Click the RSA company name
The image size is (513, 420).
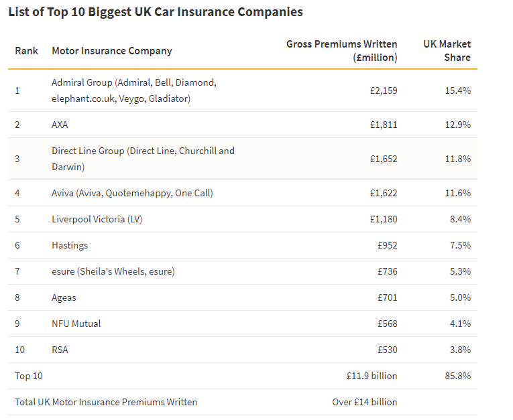(60, 350)
